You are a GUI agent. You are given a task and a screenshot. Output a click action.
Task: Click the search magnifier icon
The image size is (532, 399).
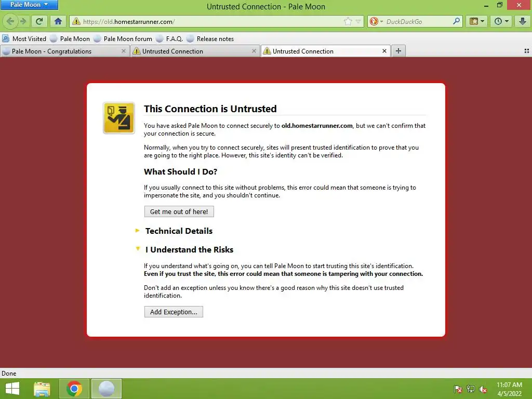click(x=456, y=21)
